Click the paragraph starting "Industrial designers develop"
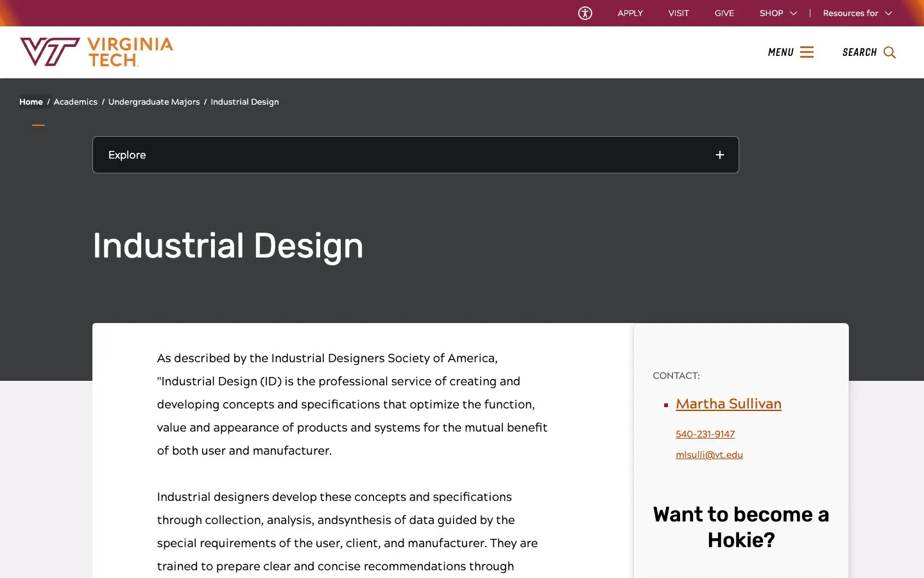 (348, 532)
